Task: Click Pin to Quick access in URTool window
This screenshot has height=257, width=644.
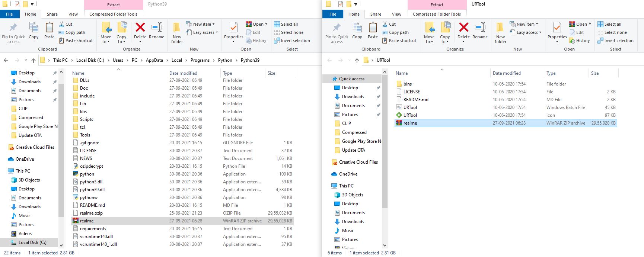Action: coord(337,33)
